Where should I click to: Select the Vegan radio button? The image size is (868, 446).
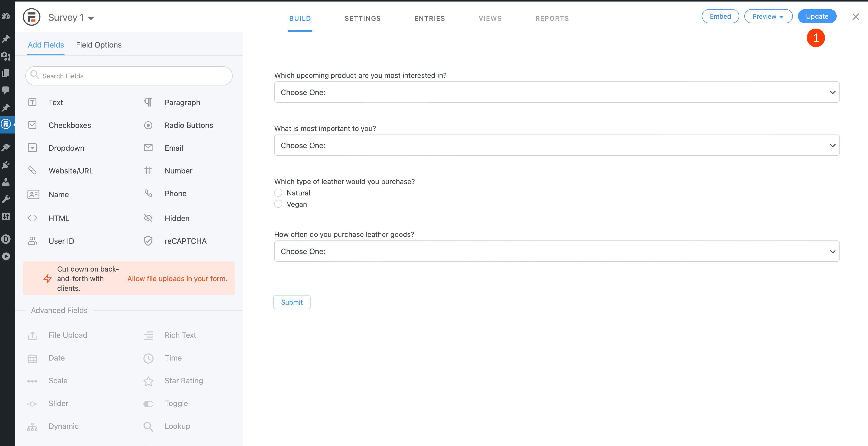point(278,204)
